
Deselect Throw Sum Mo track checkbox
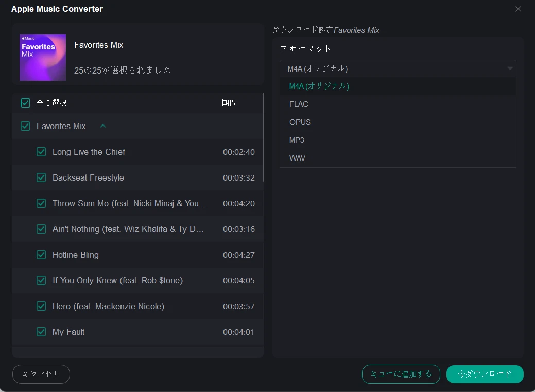coord(41,204)
